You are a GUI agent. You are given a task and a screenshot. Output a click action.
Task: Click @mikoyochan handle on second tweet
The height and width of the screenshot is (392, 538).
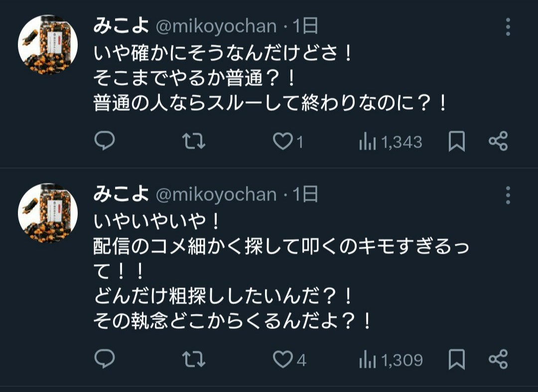(x=216, y=195)
